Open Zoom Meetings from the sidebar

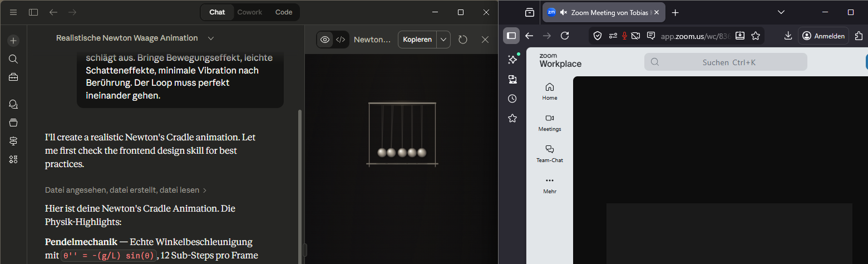pos(549,123)
